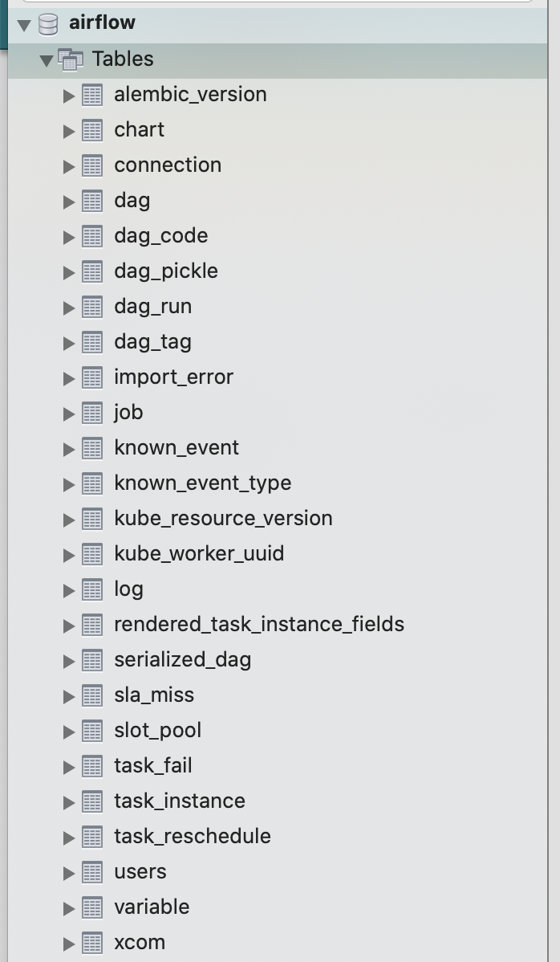
Task: Select the Tables label
Action: click(123, 59)
